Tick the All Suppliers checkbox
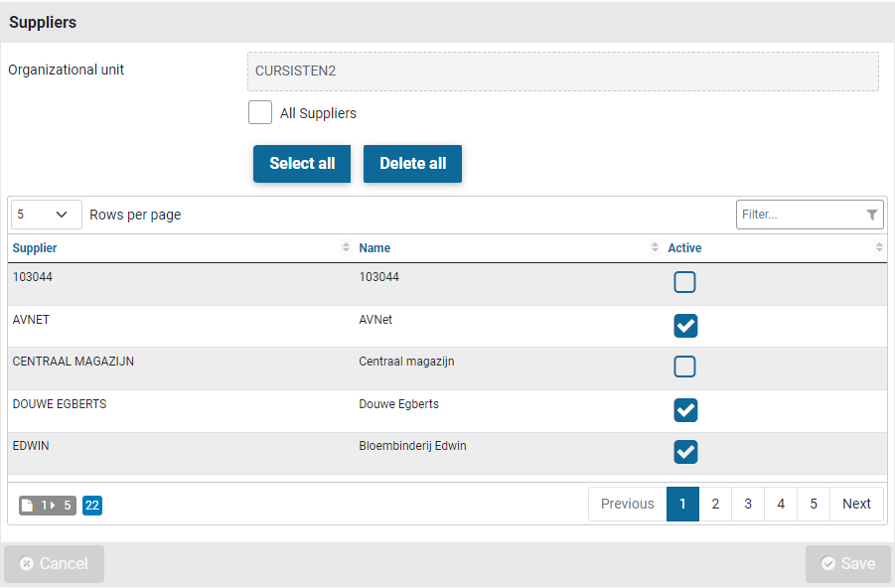Image resolution: width=895 pixels, height=588 pixels. pyautogui.click(x=260, y=112)
